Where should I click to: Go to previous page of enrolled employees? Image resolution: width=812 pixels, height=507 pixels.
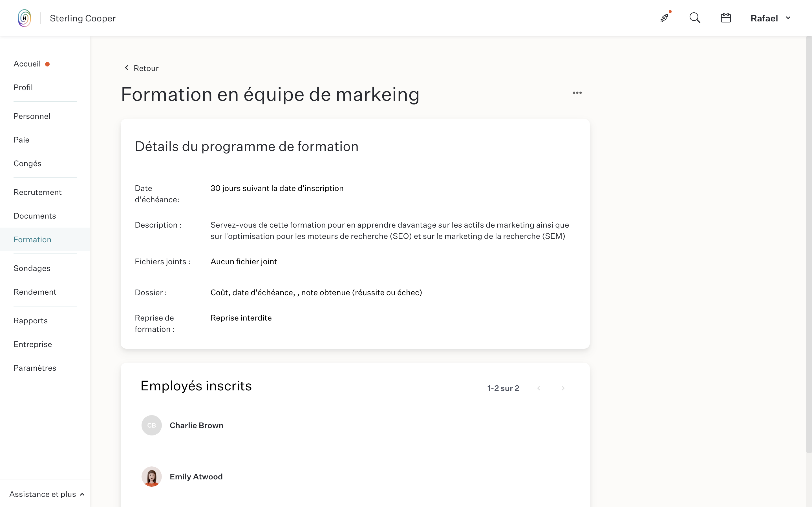[539, 388]
